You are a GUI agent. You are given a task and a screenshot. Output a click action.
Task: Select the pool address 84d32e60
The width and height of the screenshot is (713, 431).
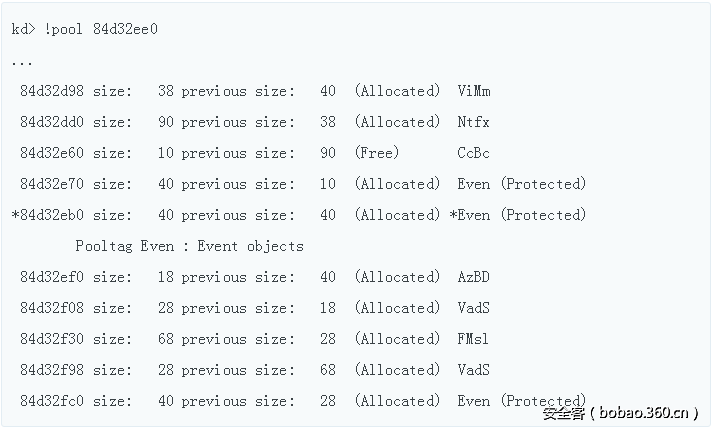point(52,153)
